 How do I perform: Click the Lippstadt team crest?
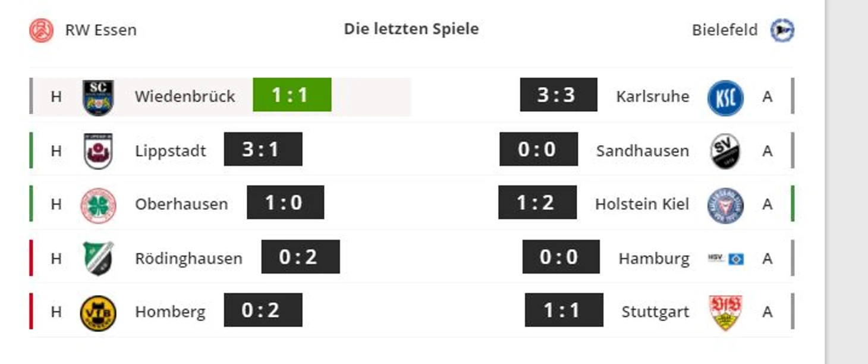pyautogui.click(x=98, y=151)
